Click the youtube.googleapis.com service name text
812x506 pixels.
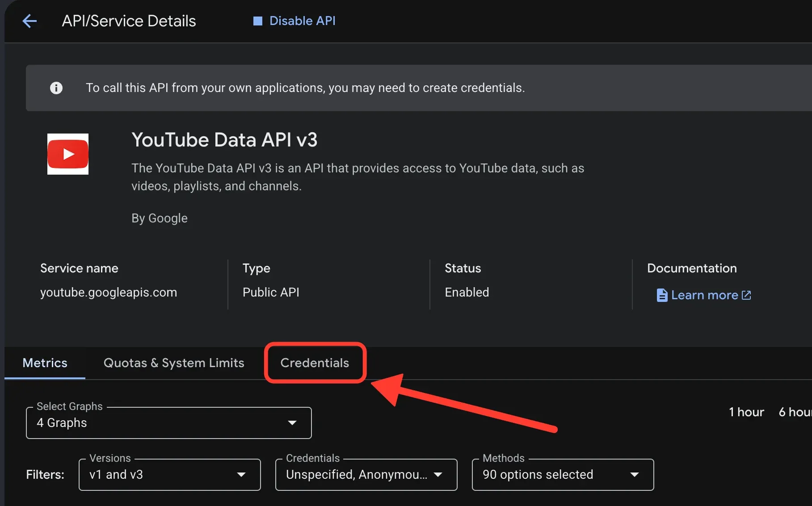[109, 293]
